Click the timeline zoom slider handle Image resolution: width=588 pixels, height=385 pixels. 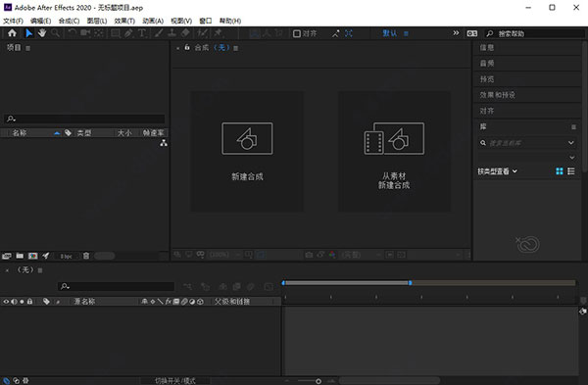pyautogui.click(x=318, y=381)
